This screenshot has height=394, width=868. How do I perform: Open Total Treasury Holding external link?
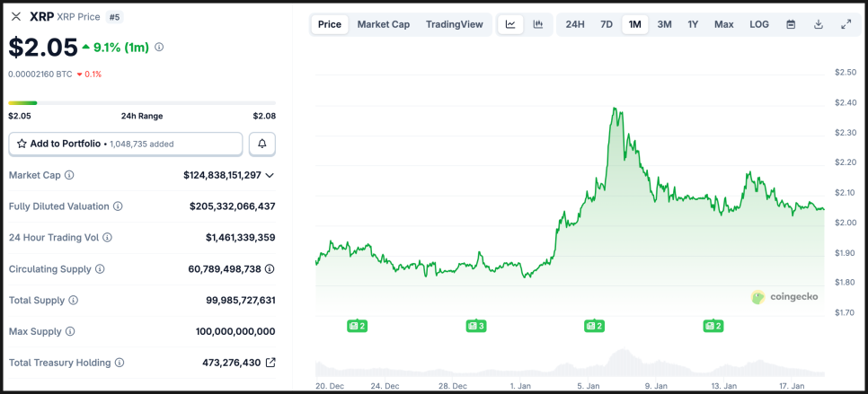[x=270, y=363]
